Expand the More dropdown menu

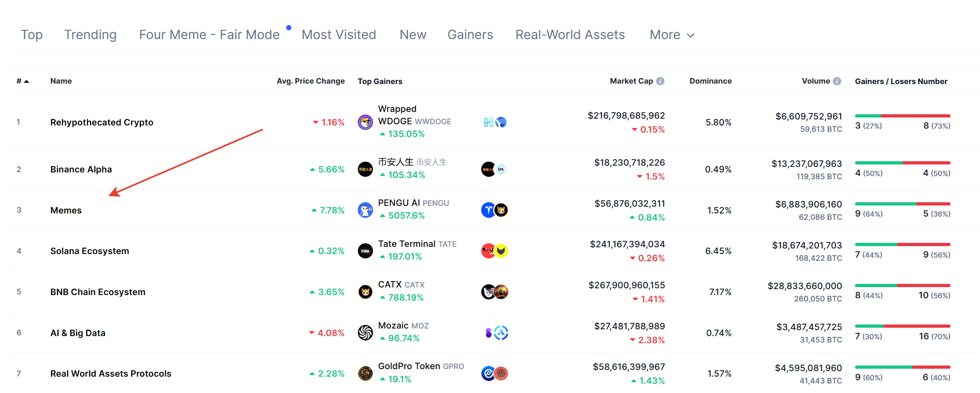[672, 35]
